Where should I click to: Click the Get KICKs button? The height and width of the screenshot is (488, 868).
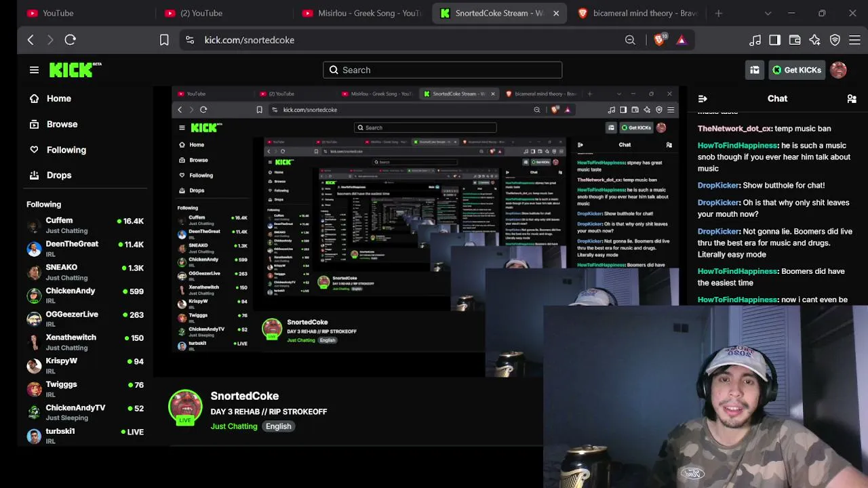click(x=796, y=70)
